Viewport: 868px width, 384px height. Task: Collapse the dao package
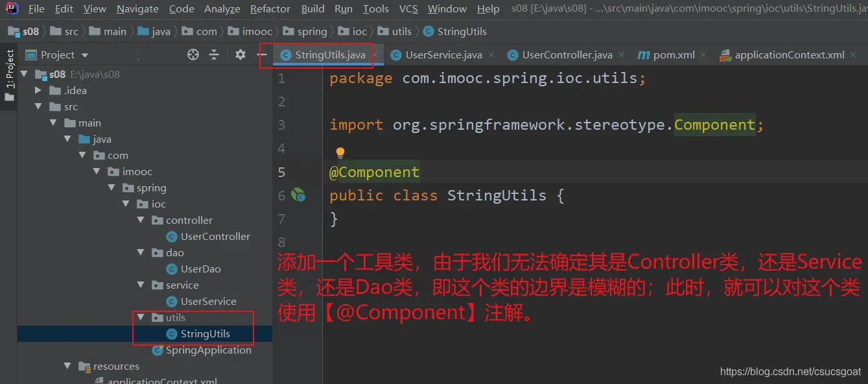point(141,252)
